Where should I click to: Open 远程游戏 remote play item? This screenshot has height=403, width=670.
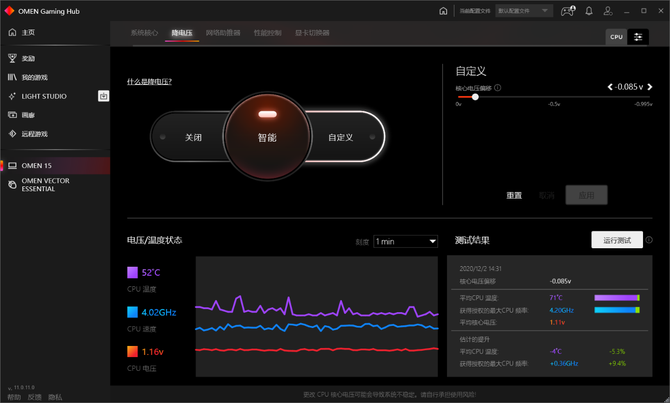point(34,134)
